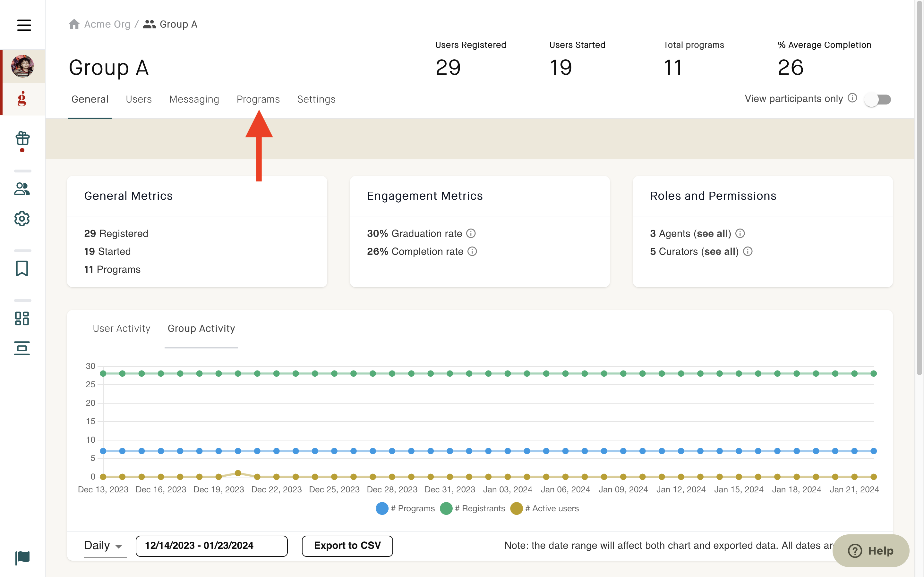The height and width of the screenshot is (577, 924).
Task: Switch to the Programs tab
Action: 258,99
